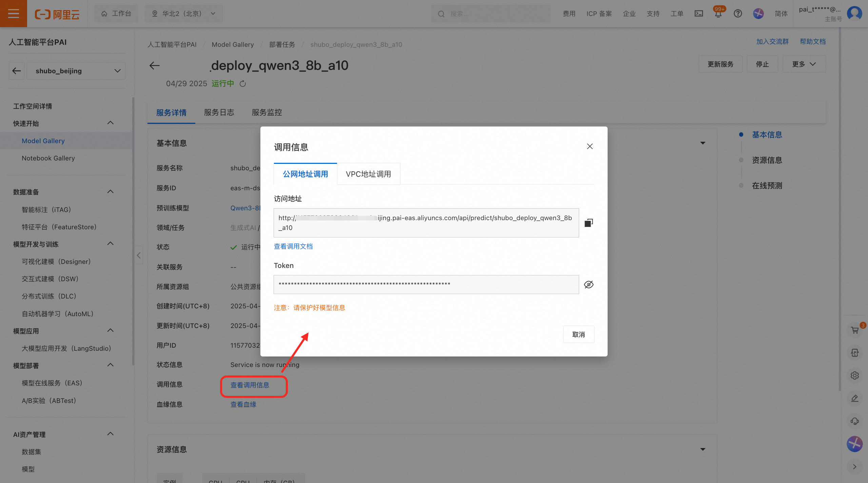Click the help question mark icon

pyautogui.click(x=738, y=14)
